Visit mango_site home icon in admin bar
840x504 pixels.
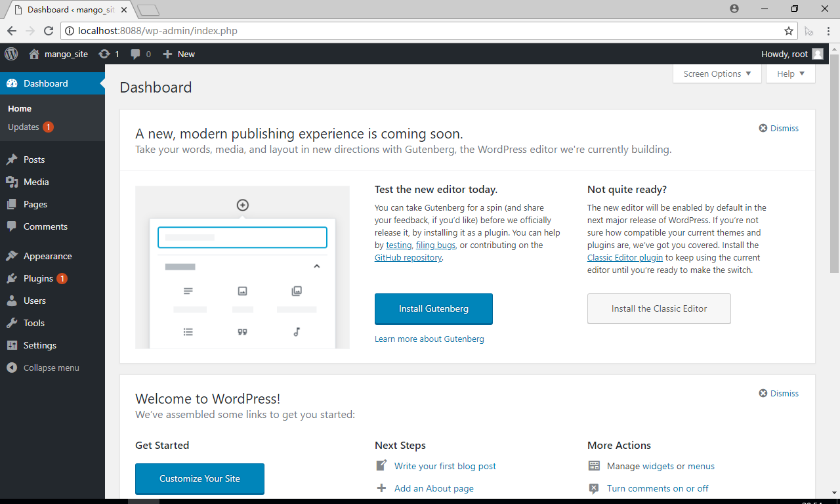coord(34,54)
